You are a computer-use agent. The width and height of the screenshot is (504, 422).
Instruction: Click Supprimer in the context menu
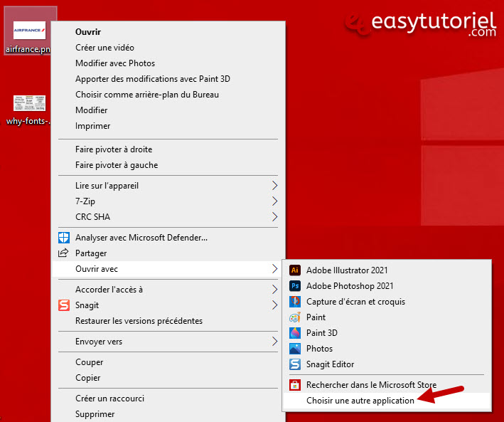click(x=168, y=414)
